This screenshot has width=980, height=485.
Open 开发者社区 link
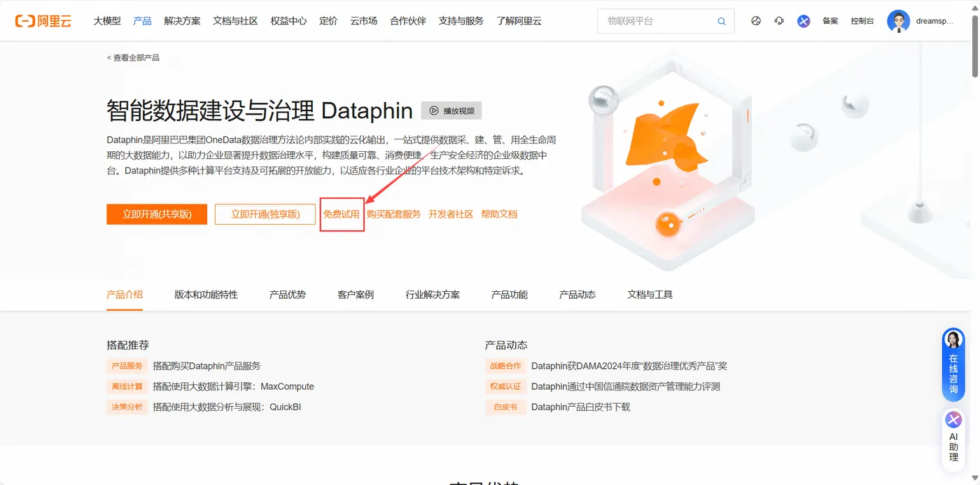(x=451, y=214)
